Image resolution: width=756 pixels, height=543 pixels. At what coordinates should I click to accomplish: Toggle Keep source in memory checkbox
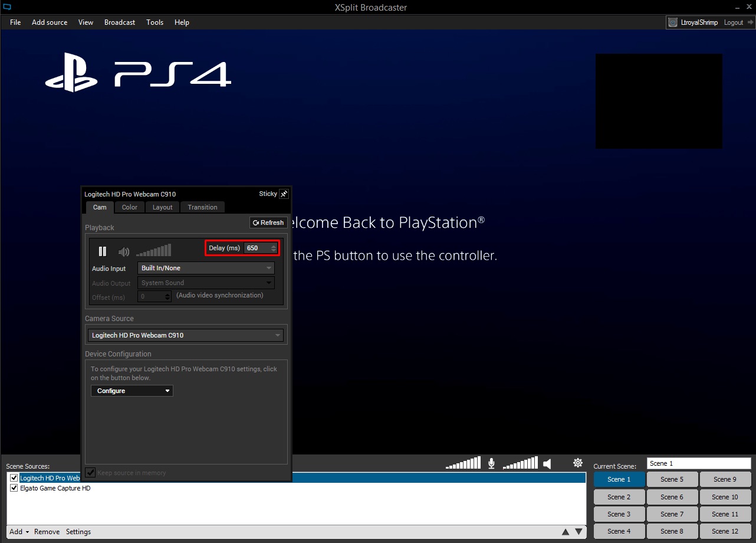90,472
